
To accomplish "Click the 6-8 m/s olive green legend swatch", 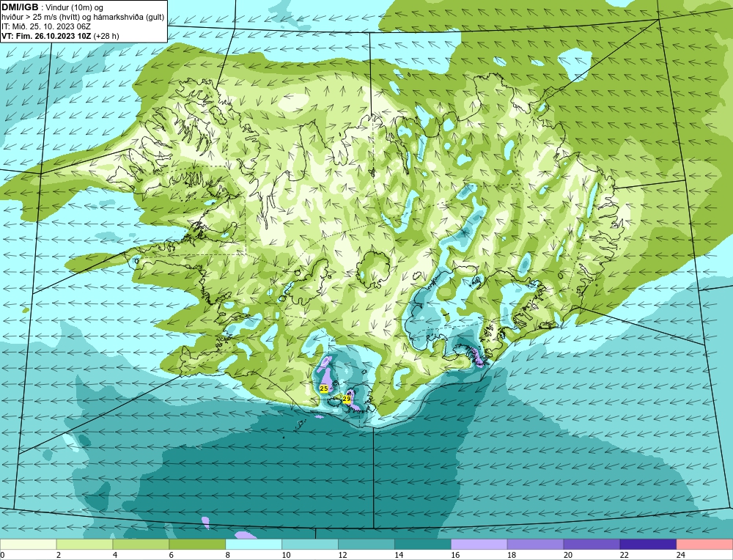I will pos(197,545).
